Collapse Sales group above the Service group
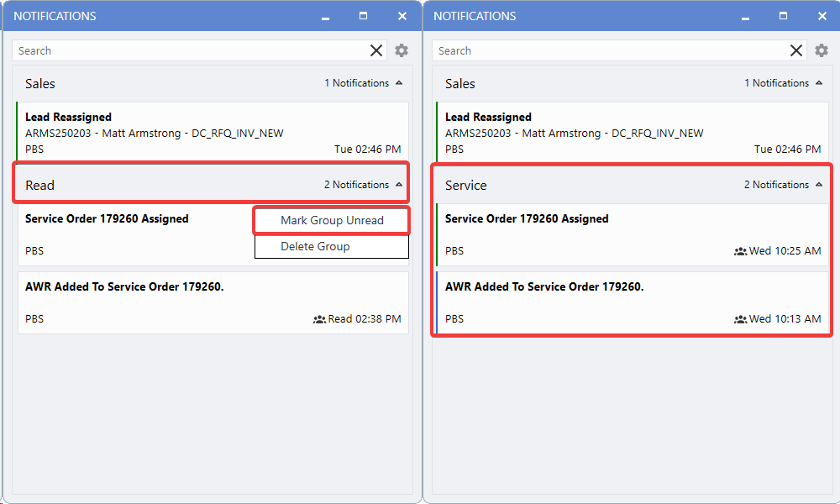Image resolution: width=840 pixels, height=504 pixels. pos(818,83)
